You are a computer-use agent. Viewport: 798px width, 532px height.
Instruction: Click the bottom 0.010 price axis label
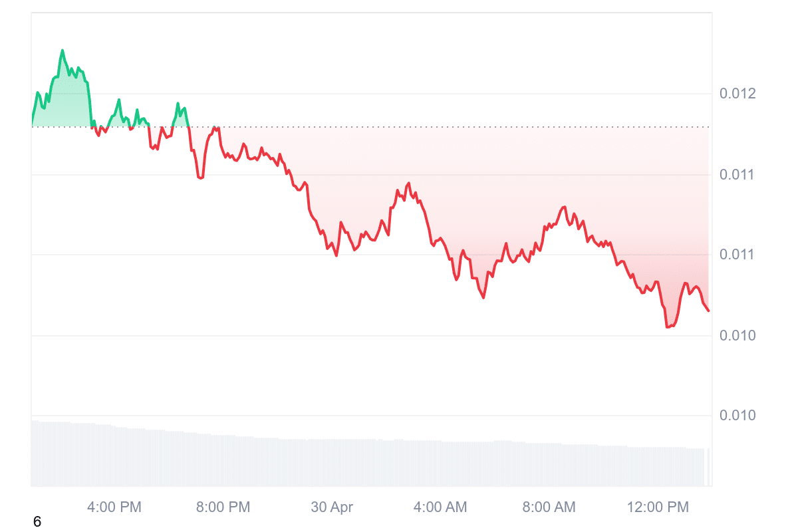click(738, 416)
